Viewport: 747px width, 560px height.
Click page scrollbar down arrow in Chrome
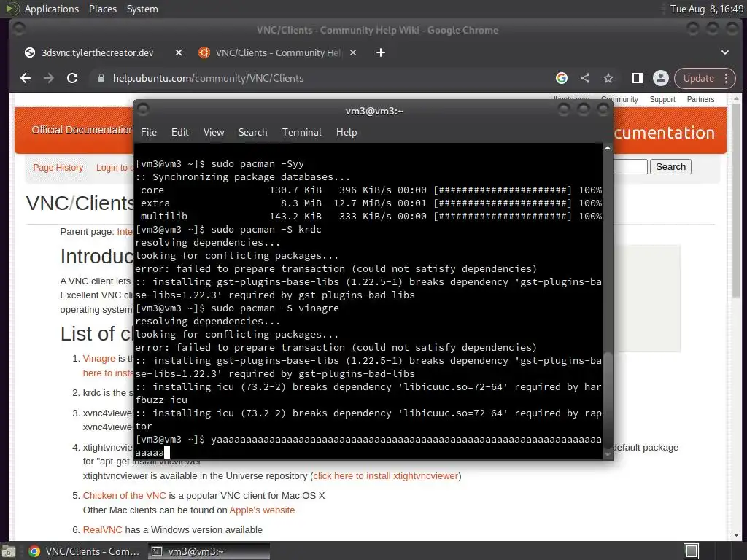(x=737, y=535)
